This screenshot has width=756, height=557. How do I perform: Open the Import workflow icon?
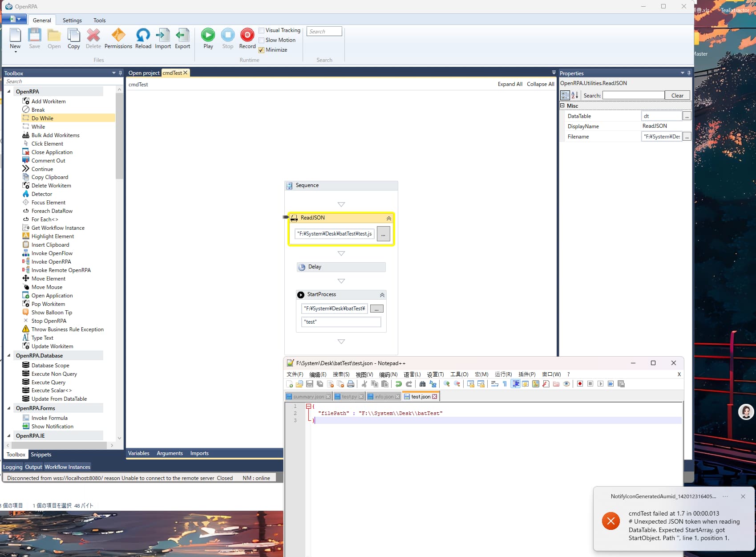pyautogui.click(x=162, y=35)
